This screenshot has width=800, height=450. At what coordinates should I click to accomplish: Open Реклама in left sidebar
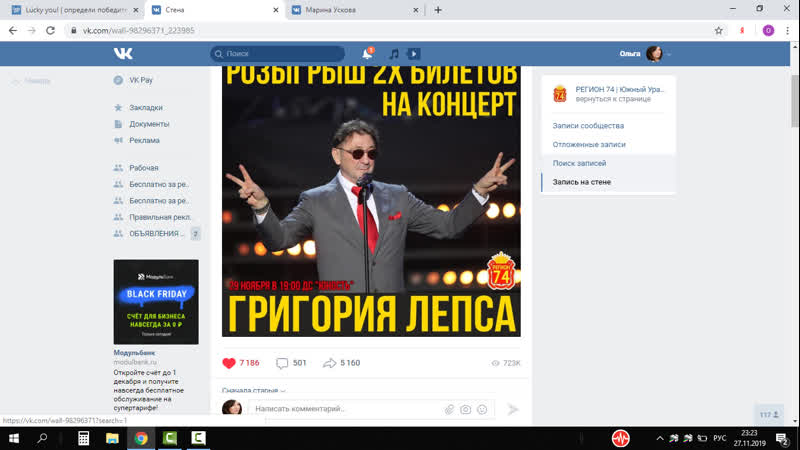click(144, 140)
